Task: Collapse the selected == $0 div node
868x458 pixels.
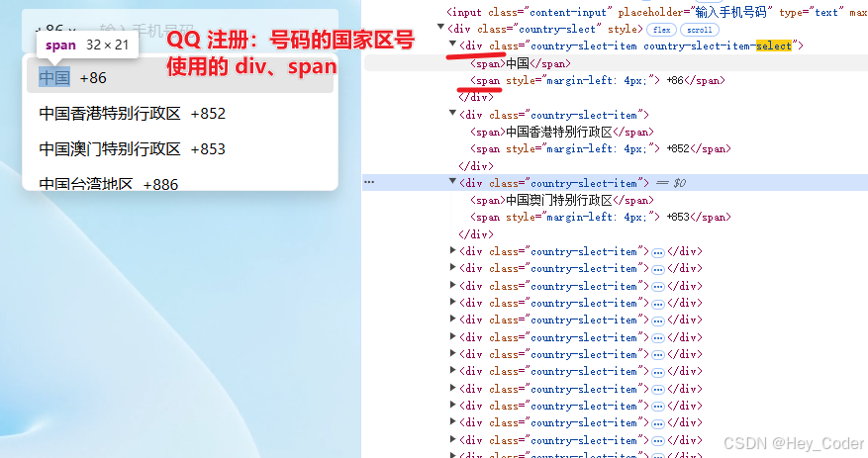Action: pyautogui.click(x=453, y=180)
